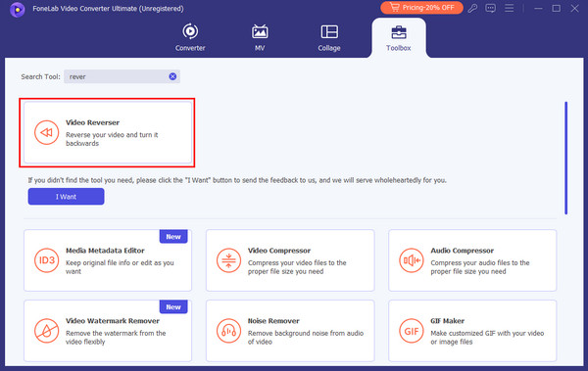Minimize the FoneLab window
This screenshot has width=588, height=371.
tap(538, 8)
